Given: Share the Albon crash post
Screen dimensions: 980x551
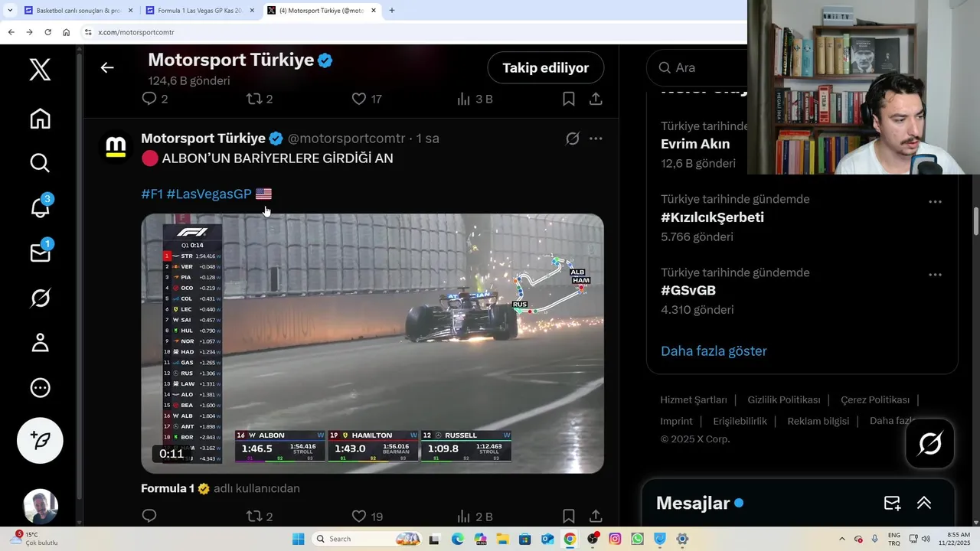Looking at the screenshot, I should pyautogui.click(x=596, y=516).
